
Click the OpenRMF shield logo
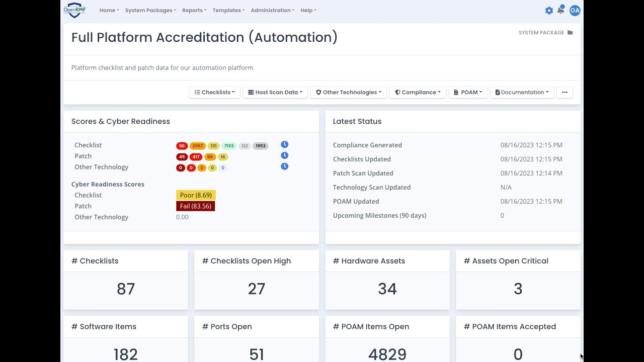coord(74,10)
